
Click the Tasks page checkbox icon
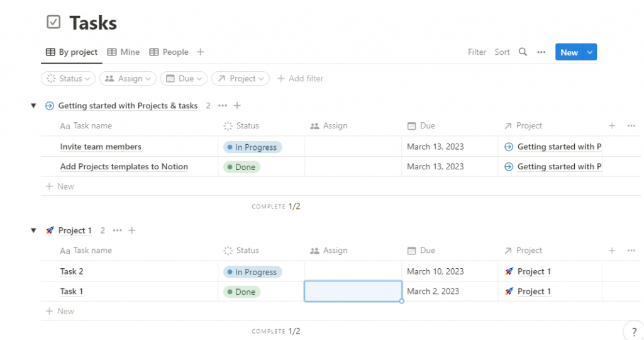[x=53, y=22]
